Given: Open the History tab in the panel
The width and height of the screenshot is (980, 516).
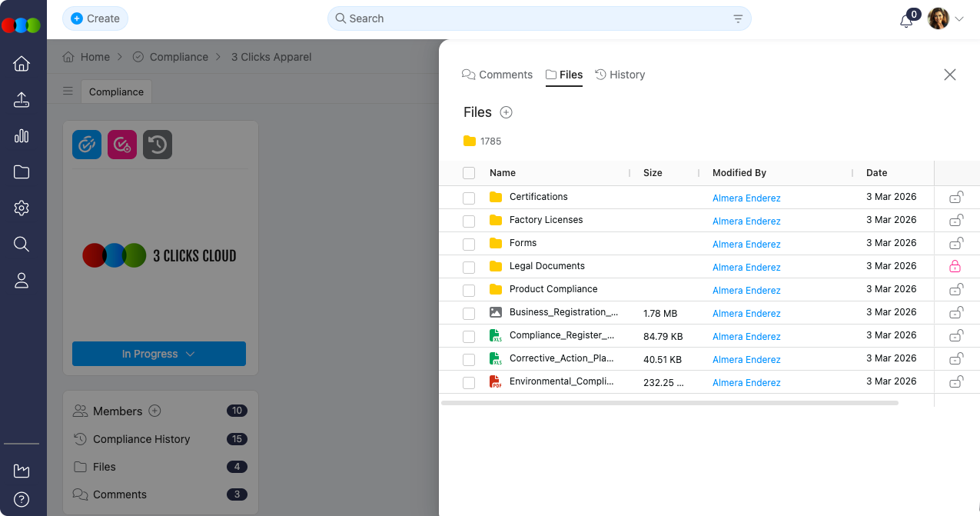Looking at the screenshot, I should [x=620, y=75].
